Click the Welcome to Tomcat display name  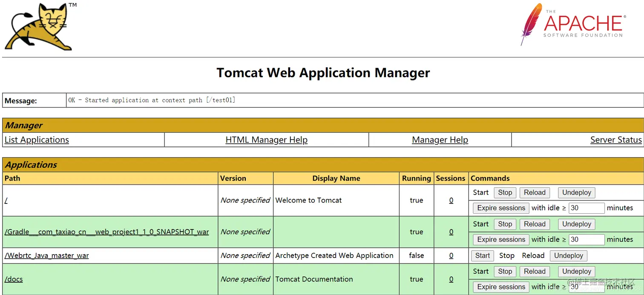308,200
